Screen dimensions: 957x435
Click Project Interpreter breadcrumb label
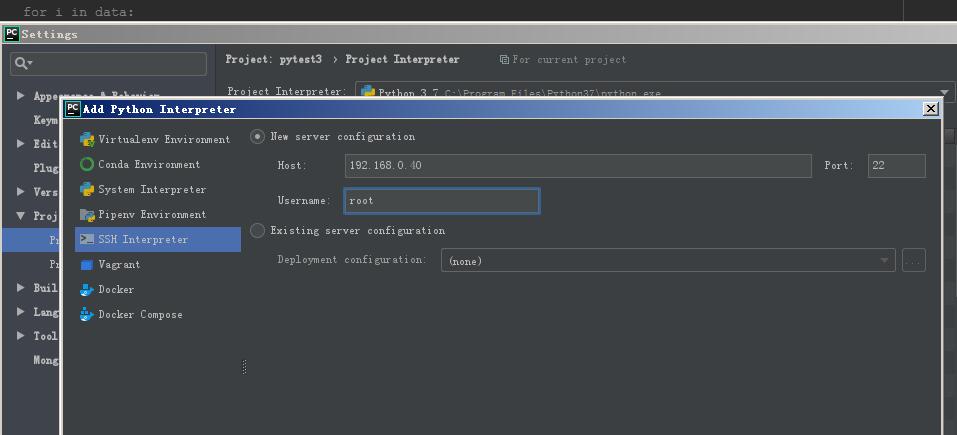[x=402, y=59]
